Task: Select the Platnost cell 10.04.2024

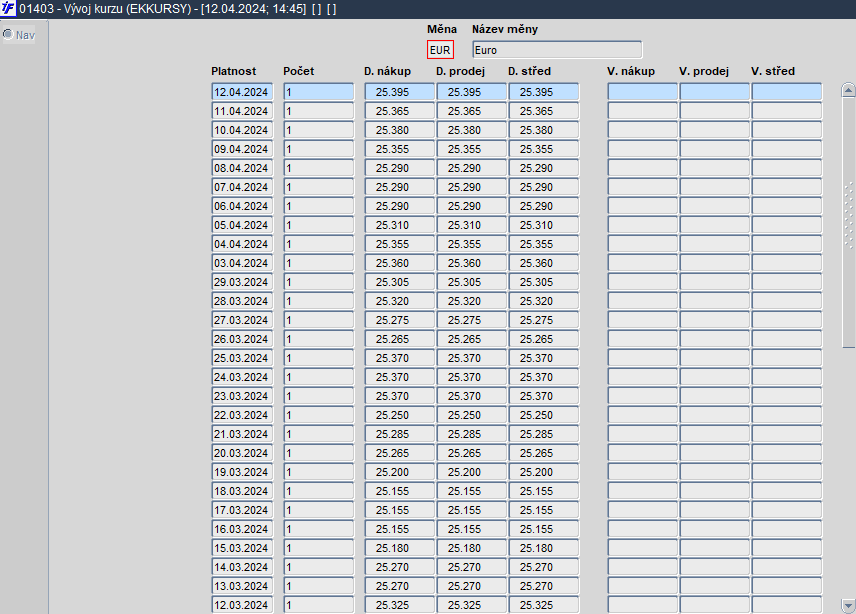Action: click(242, 130)
